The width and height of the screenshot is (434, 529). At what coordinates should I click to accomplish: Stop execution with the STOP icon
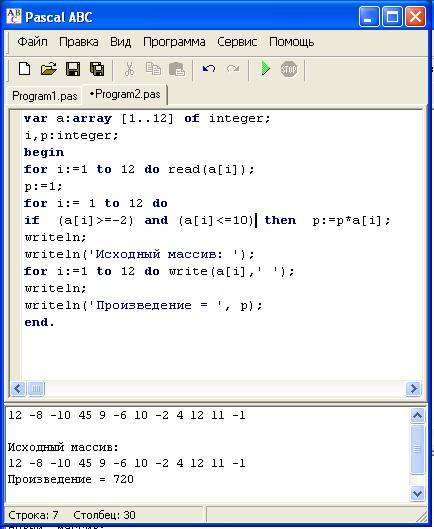pos(289,69)
